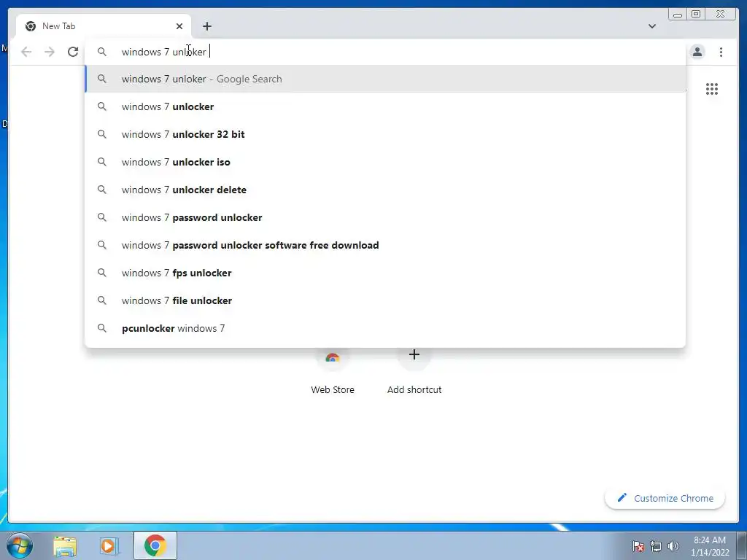The width and height of the screenshot is (747, 560).
Task: Launch Windows Media Player from taskbar
Action: click(109, 545)
